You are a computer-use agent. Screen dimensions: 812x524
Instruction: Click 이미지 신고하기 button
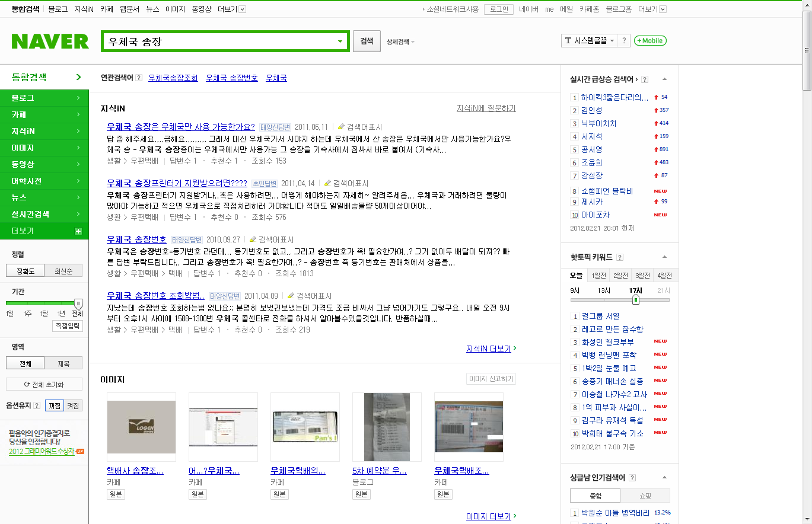491,379
